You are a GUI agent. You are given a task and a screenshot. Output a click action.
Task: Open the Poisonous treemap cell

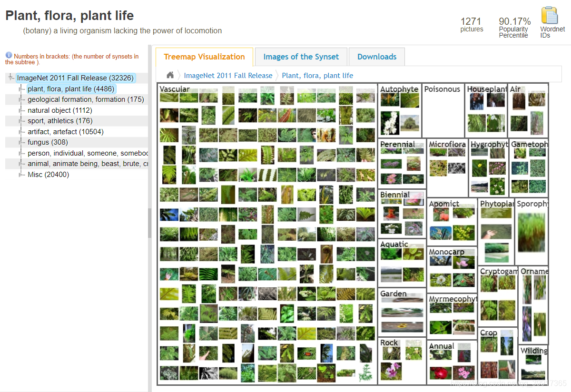point(443,110)
